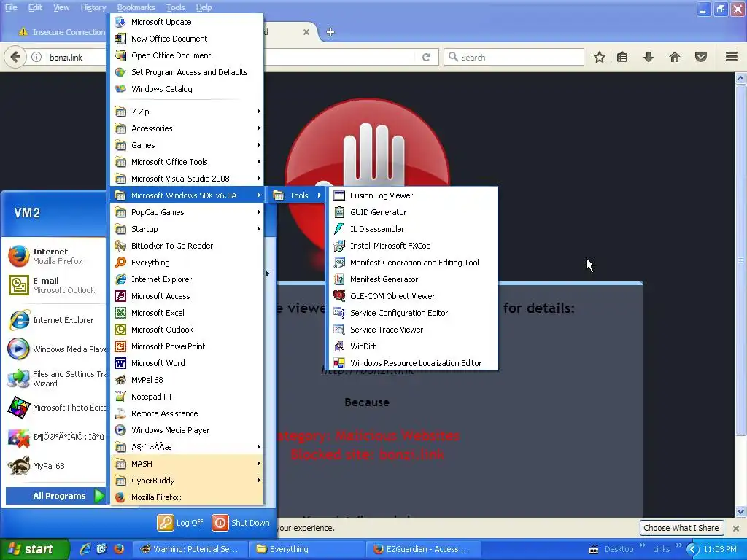
Task: Open Microsoft Excel
Action: [x=187, y=313]
